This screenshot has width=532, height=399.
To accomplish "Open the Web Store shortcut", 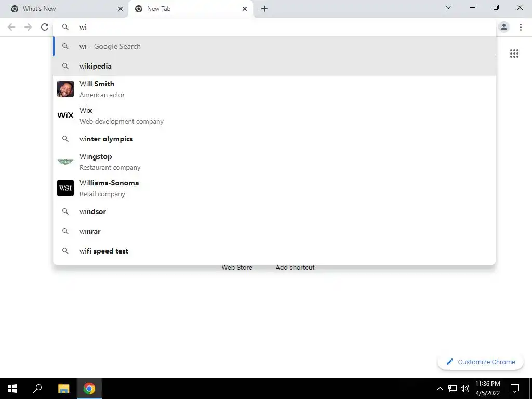I will click(x=237, y=268).
